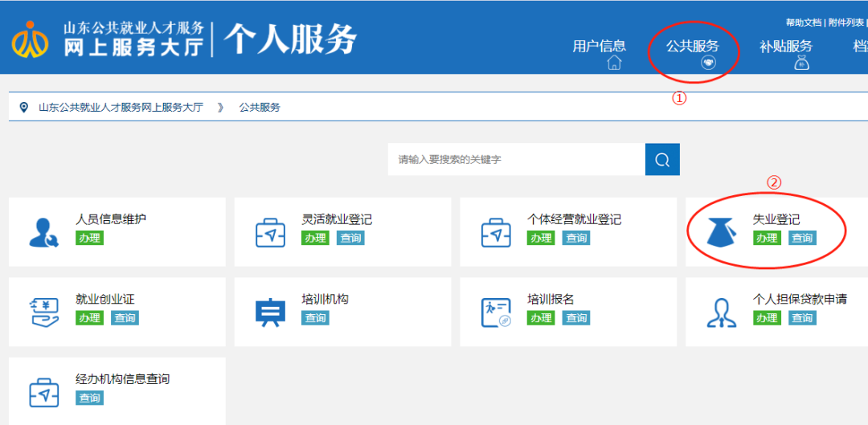Open the 用户信息 navigation tab

[x=599, y=47]
